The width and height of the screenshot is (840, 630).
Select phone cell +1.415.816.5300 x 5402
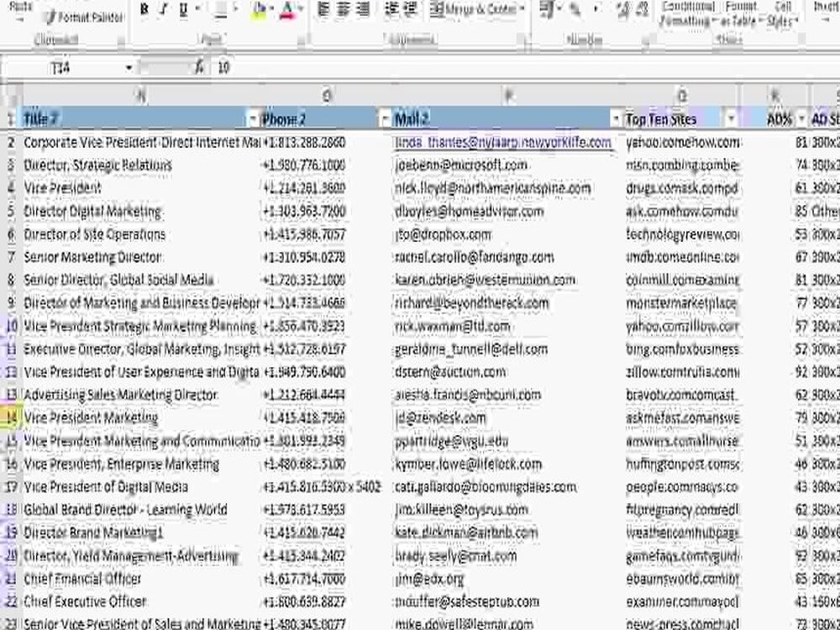327,487
